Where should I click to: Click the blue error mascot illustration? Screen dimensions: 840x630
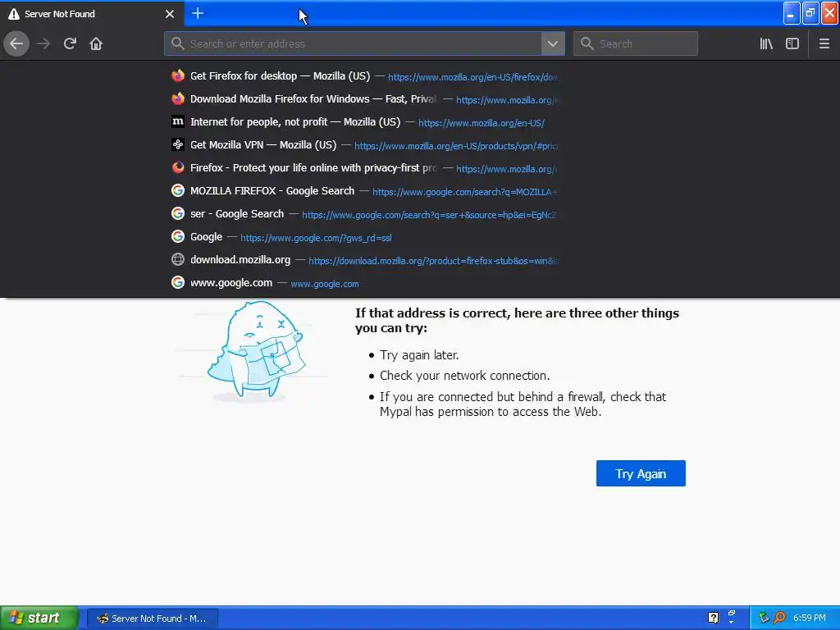(x=256, y=351)
